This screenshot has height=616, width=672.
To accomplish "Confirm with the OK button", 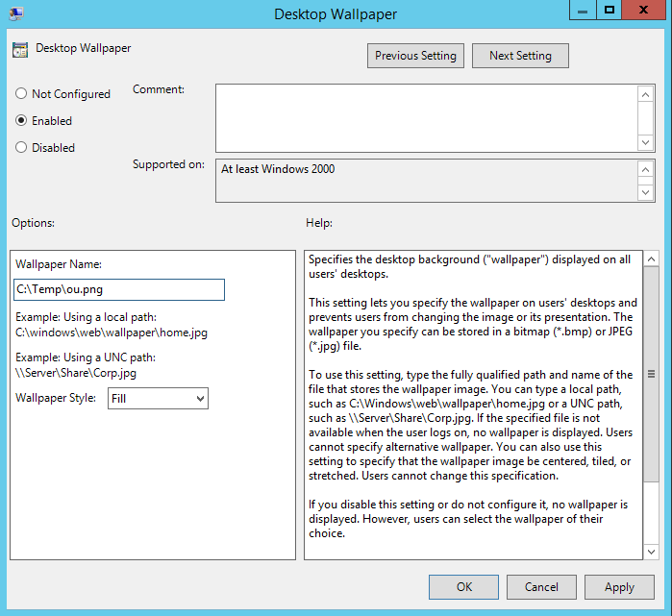I will (463, 587).
